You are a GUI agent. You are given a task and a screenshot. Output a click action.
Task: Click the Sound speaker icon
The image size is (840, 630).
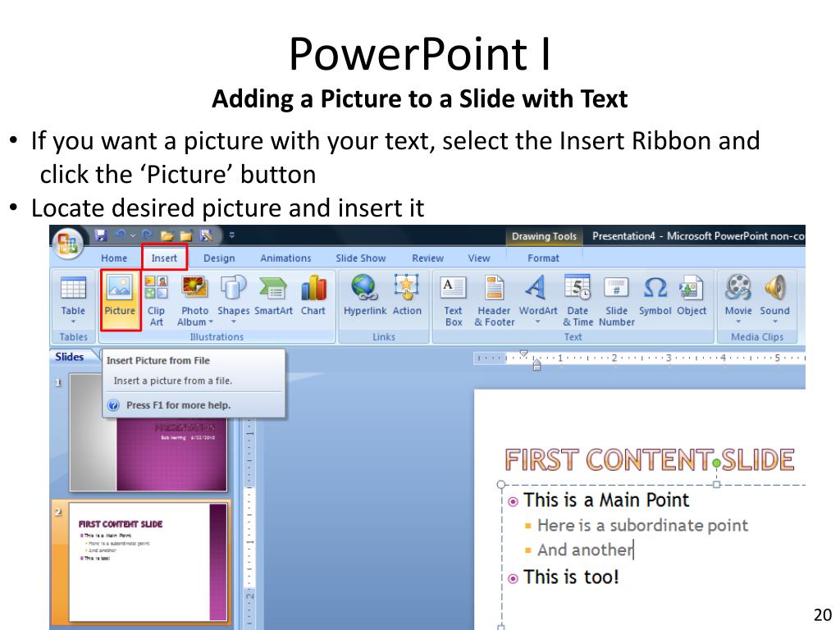coord(774,287)
